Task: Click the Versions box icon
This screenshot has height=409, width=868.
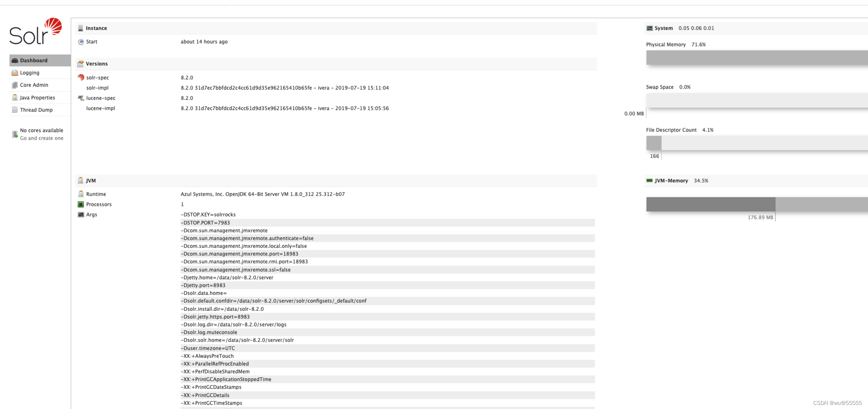Action: [x=81, y=64]
